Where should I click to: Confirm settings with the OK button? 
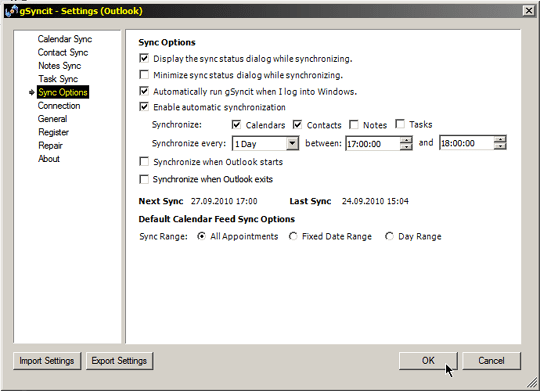tap(428, 361)
